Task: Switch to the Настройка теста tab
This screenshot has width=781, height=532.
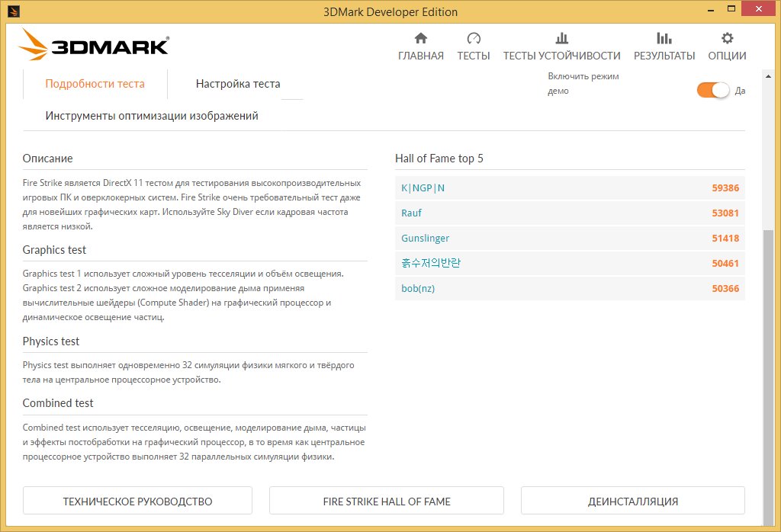Action: [x=238, y=84]
